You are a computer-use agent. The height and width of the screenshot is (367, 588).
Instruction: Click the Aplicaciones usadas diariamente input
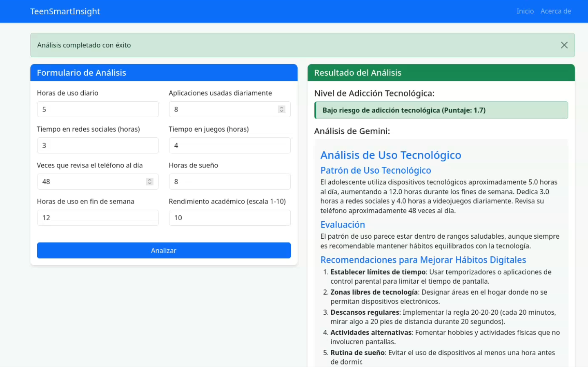223,110
